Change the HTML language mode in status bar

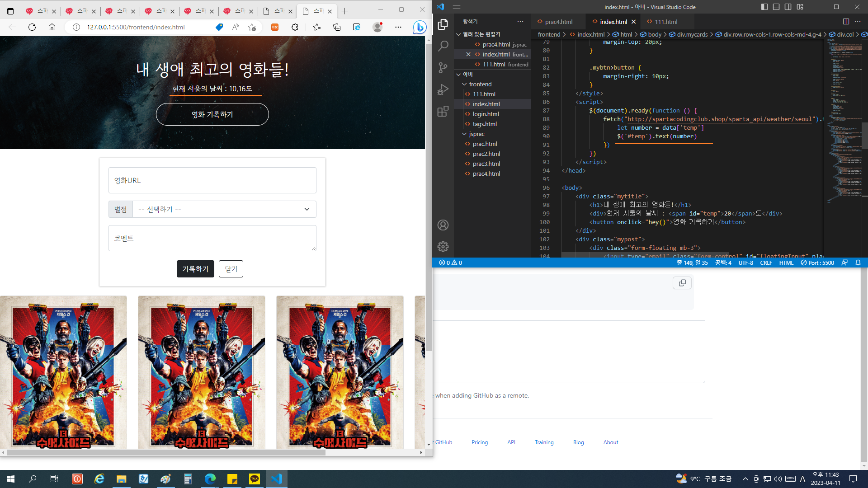[x=786, y=263]
